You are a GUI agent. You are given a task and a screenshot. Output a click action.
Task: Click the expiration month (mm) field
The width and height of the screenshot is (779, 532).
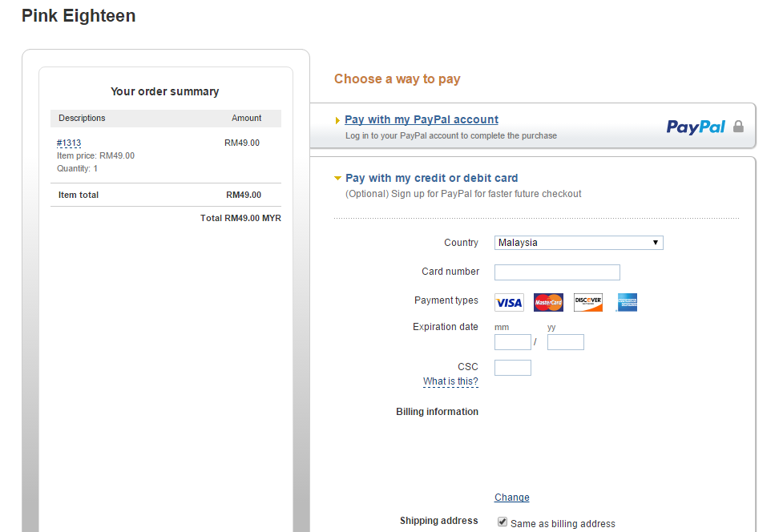click(513, 342)
